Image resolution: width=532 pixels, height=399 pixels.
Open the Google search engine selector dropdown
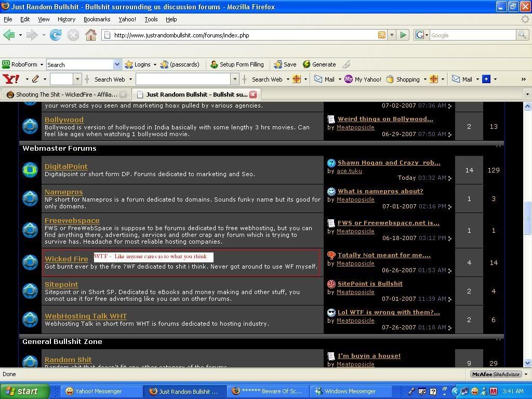(427, 35)
